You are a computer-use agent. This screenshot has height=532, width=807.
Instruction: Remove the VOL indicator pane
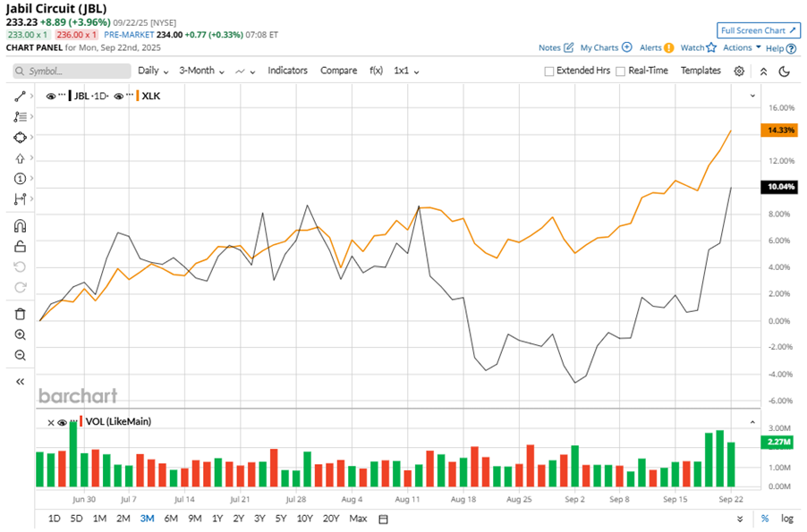51,423
